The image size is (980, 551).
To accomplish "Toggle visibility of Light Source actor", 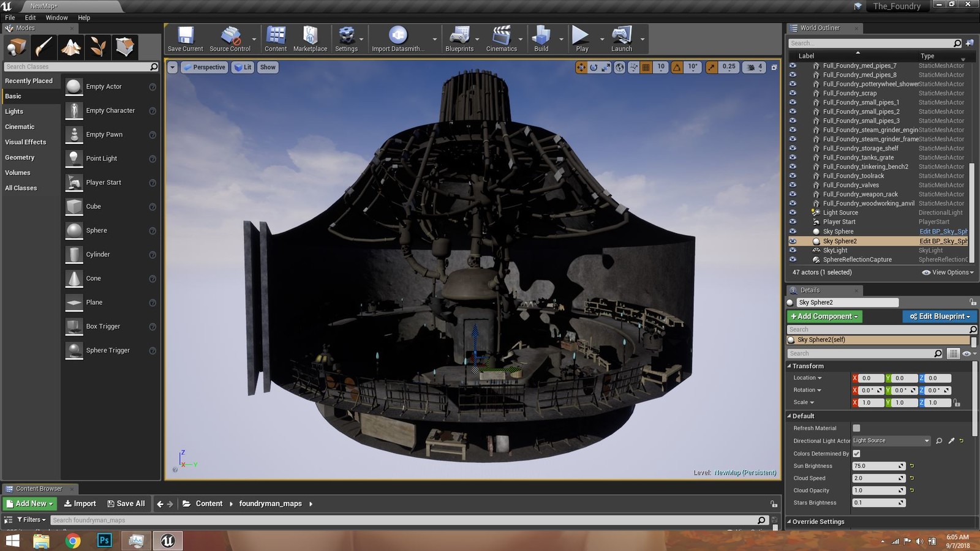I will click(793, 212).
